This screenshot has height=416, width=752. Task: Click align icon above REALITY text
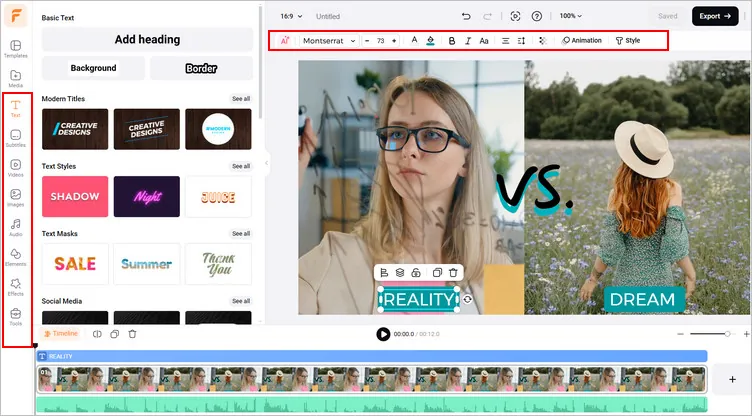tap(384, 273)
